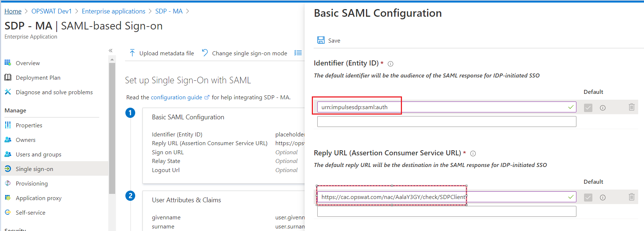
Task: Navigate to Enterprise applications breadcrumb
Action: (113, 11)
